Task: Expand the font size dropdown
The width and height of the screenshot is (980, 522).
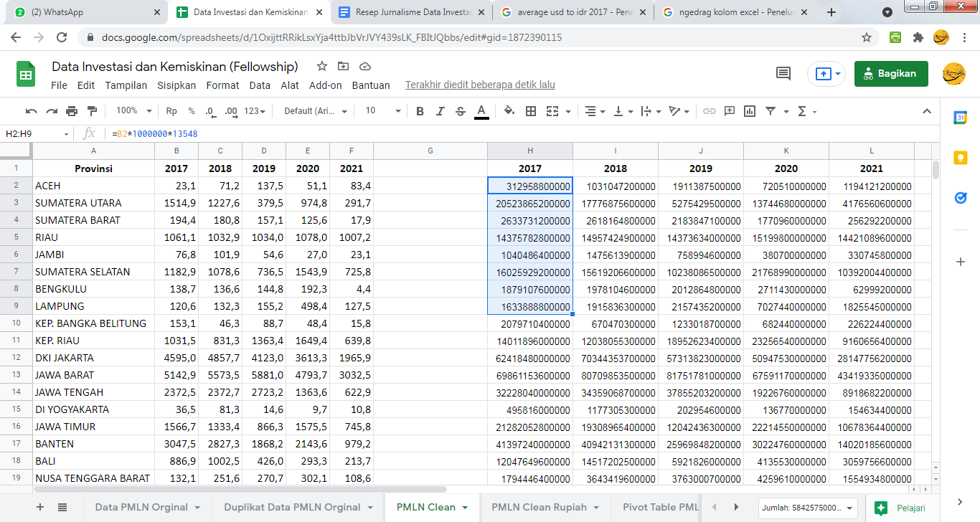Action: pos(383,111)
